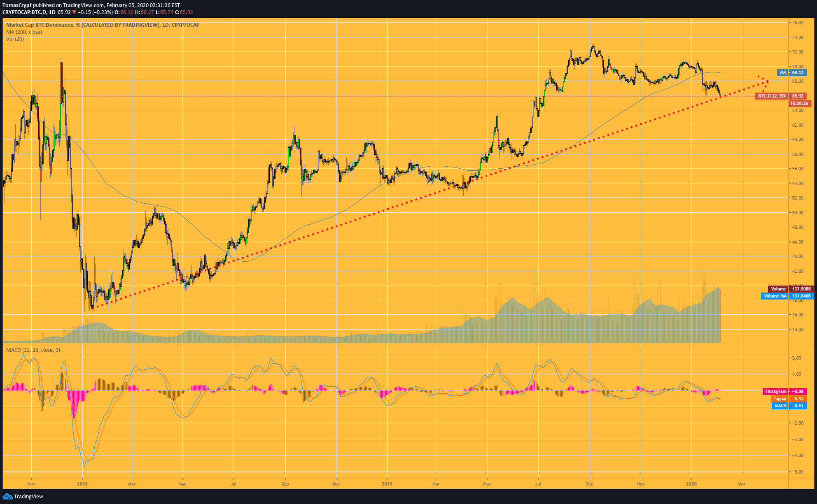This screenshot has height=504, width=817.
Task: Click the red down-triangle change indicator
Action: pyautogui.click(x=74, y=12)
